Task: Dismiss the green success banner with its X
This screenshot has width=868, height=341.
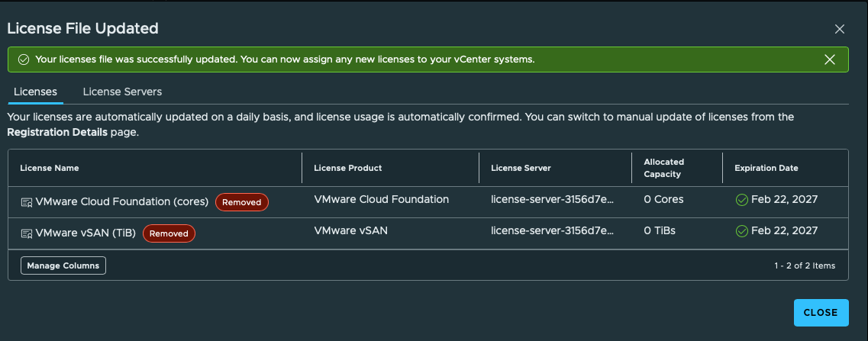Action: [829, 60]
